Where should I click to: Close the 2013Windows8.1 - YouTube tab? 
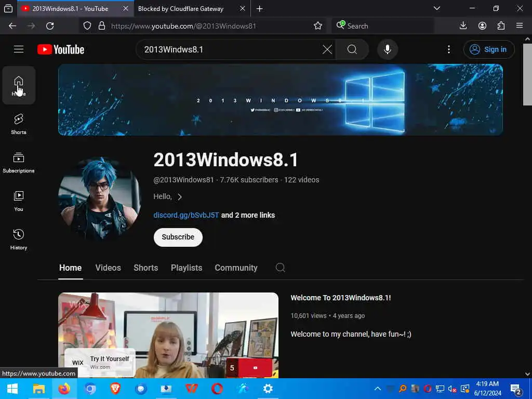click(126, 8)
